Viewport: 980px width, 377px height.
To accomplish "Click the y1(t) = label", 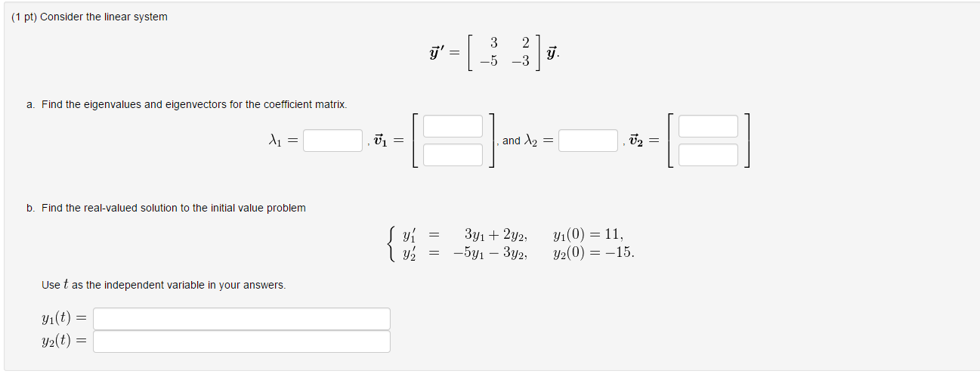I will coord(64,319).
